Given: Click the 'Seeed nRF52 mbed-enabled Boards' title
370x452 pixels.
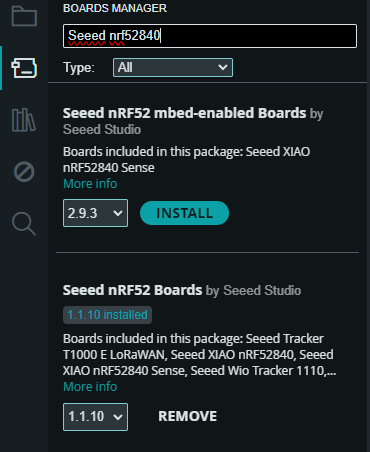Looking at the screenshot, I should 184,113.
